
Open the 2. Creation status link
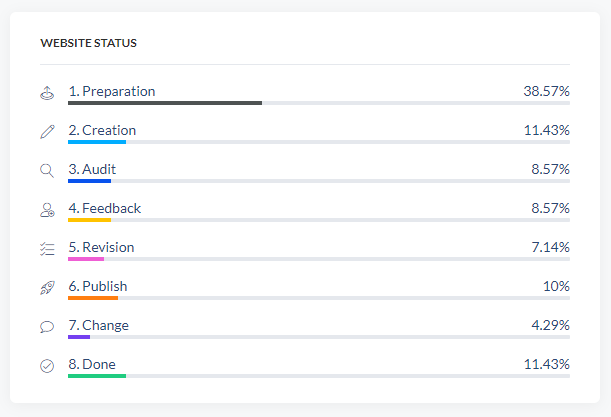(x=102, y=130)
